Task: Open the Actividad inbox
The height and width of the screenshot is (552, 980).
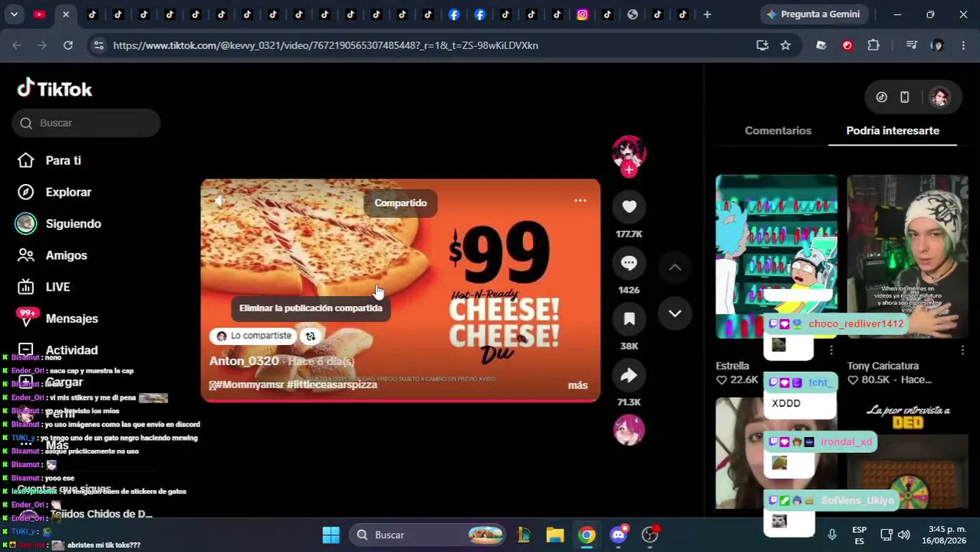Action: click(x=71, y=350)
